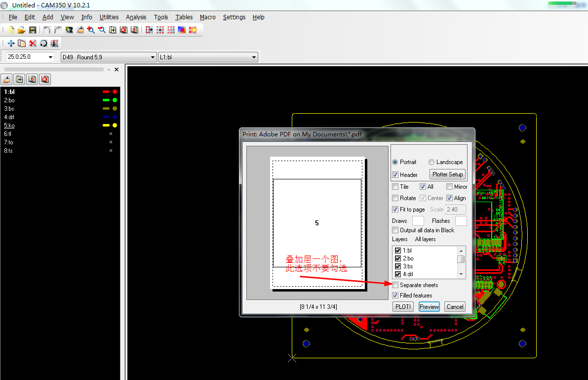Toggle the Fit to page checkbox
The height and width of the screenshot is (380, 588).
[395, 209]
